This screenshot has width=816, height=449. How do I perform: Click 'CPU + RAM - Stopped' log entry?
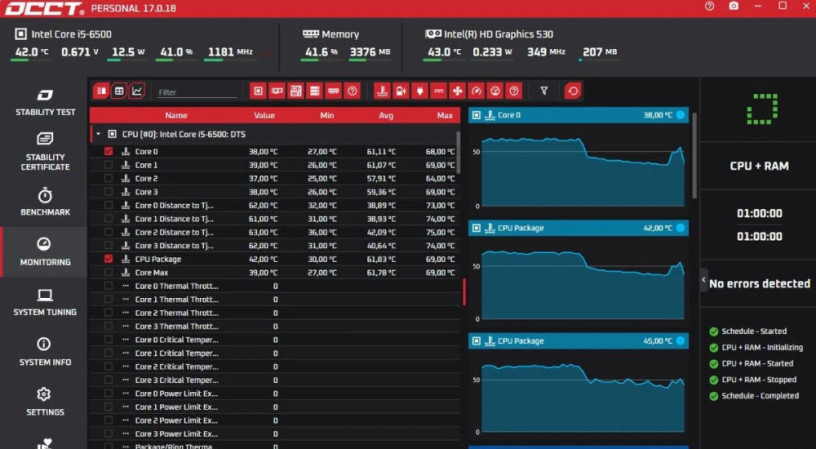(x=759, y=380)
